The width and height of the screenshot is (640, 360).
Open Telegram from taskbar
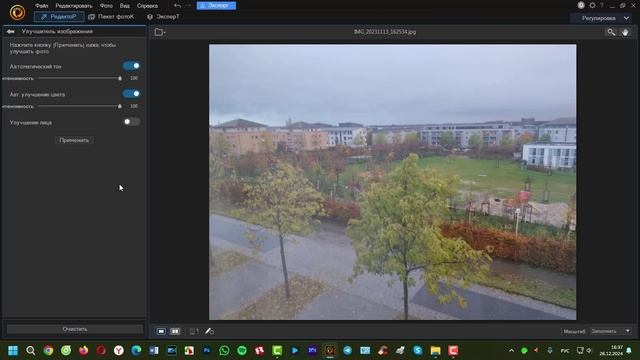[x=347, y=351]
